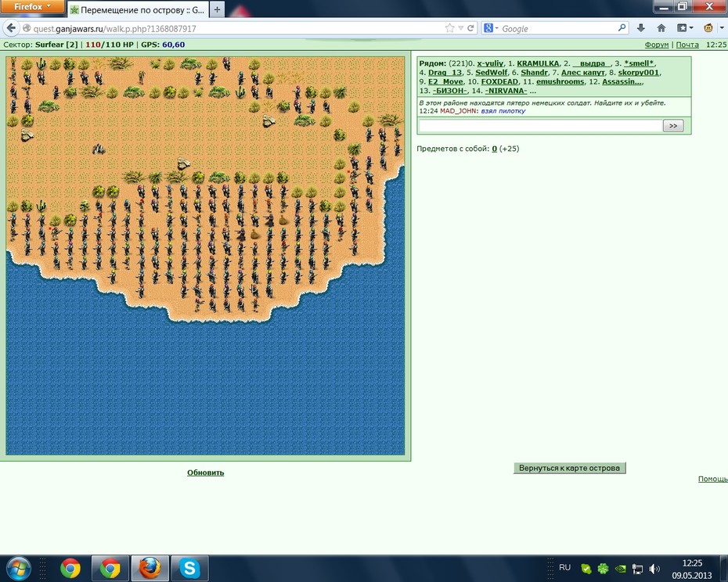Open the second Chrome taskbar icon

coord(110,568)
